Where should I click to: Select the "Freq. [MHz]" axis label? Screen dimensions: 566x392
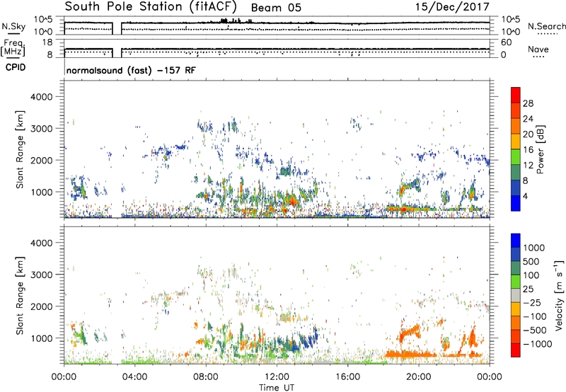pyautogui.click(x=13, y=48)
